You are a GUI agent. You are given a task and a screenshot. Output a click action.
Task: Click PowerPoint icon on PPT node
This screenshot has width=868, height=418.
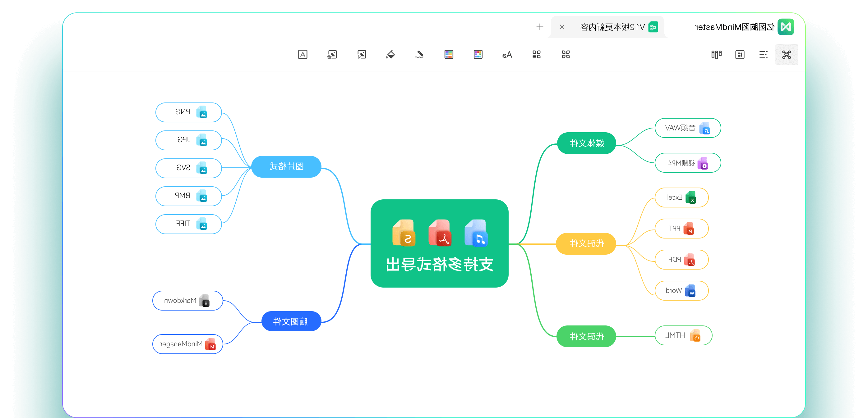(x=689, y=229)
